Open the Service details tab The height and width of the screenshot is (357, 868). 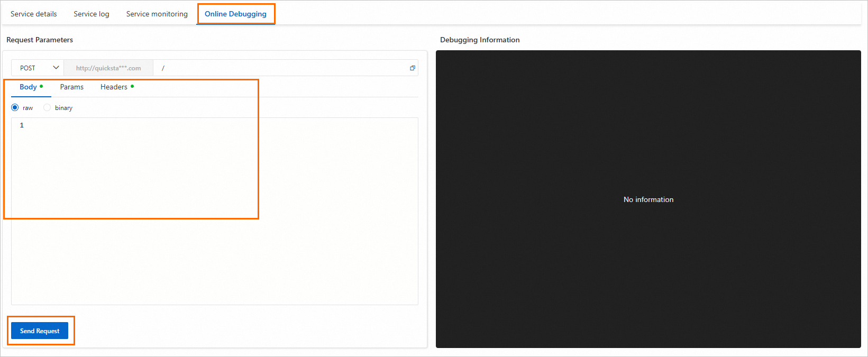(34, 14)
